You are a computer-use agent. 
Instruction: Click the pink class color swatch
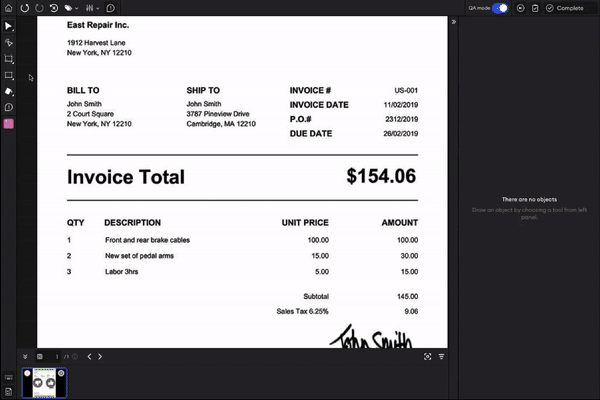point(8,124)
